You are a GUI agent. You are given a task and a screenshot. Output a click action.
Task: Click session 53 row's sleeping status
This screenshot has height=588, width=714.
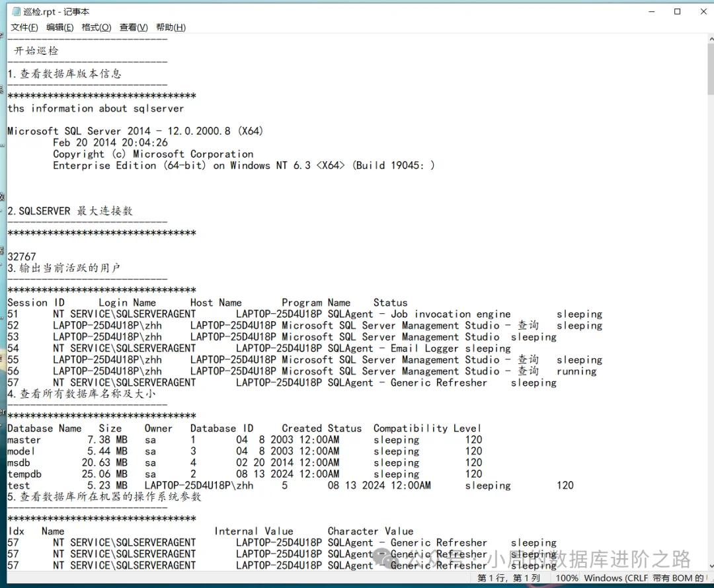click(534, 337)
